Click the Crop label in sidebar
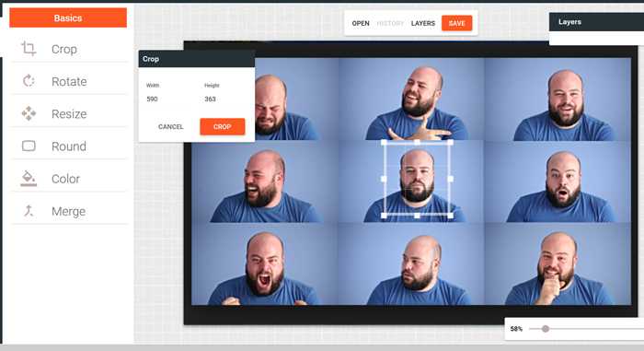The image size is (644, 351). point(64,49)
